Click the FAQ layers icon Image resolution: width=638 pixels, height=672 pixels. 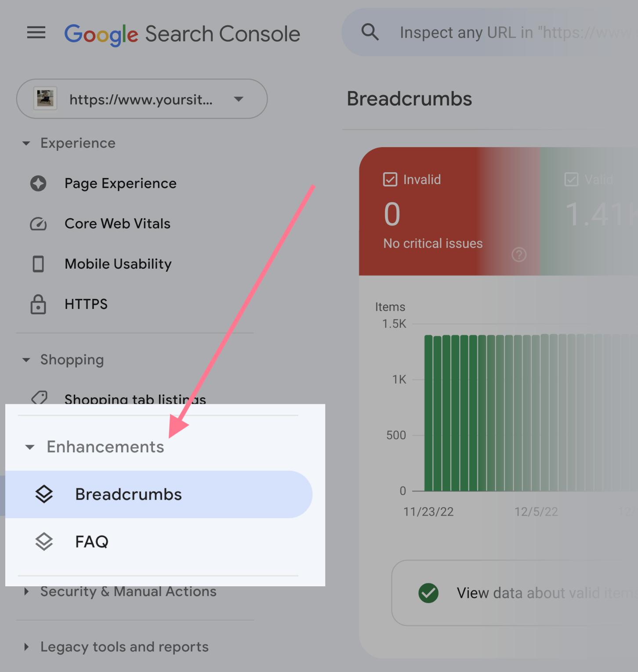(44, 541)
